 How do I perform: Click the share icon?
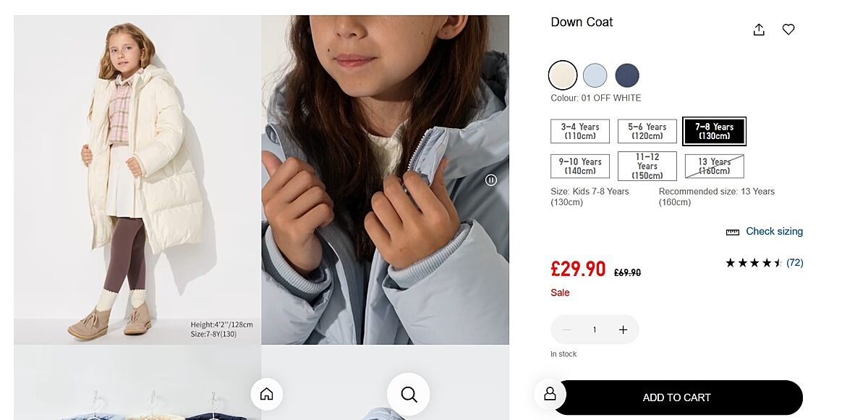759,30
